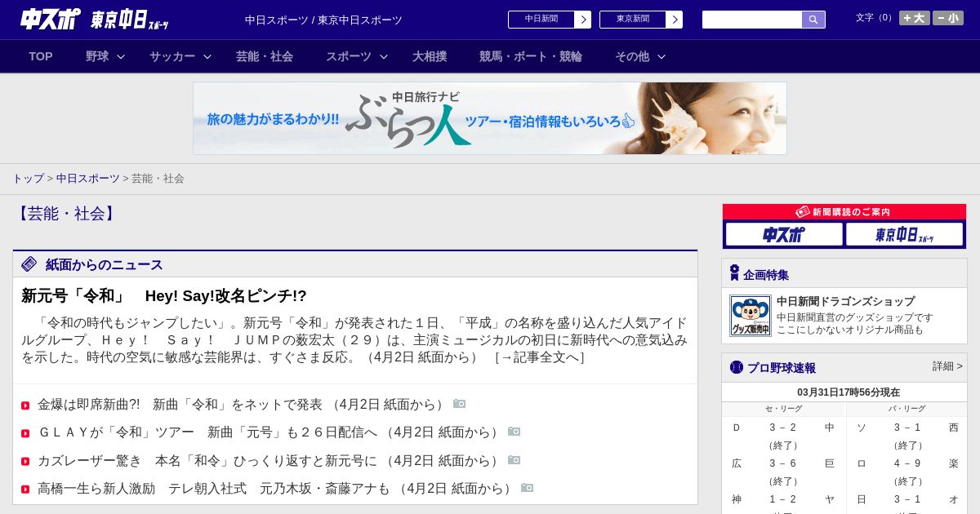The image size is (980, 514).
Task: Click the 記事全文へ link
Action: tap(540, 357)
